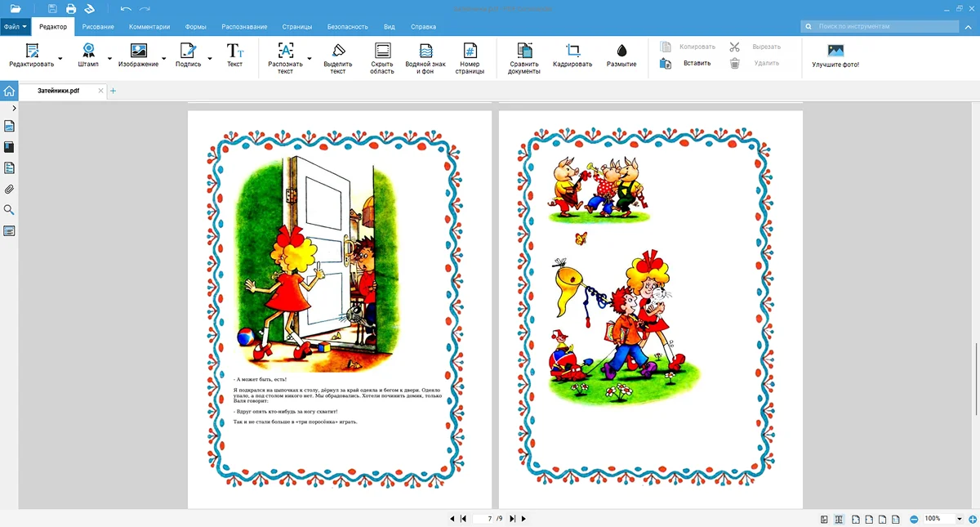The image size is (980, 527).
Task: Click the Удалить delete button
Action: (x=754, y=63)
